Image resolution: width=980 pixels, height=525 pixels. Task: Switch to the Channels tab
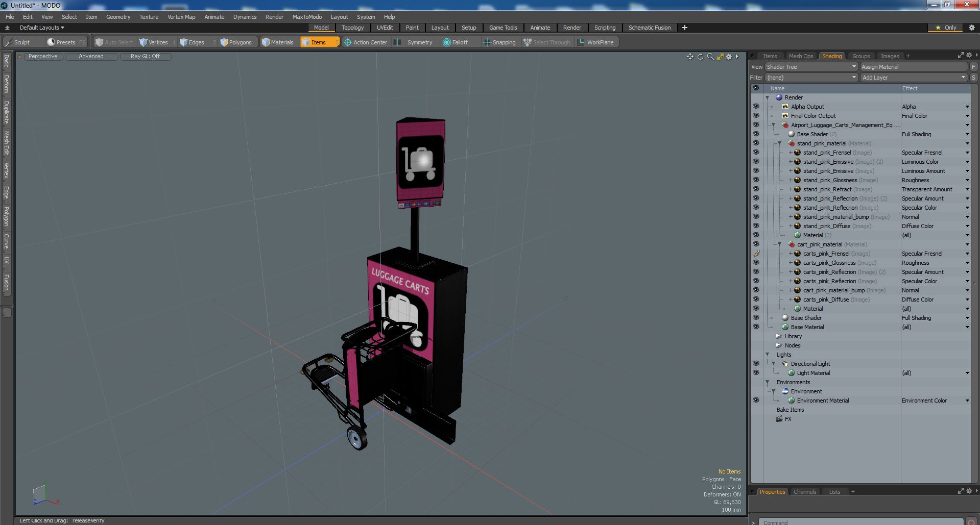(804, 492)
